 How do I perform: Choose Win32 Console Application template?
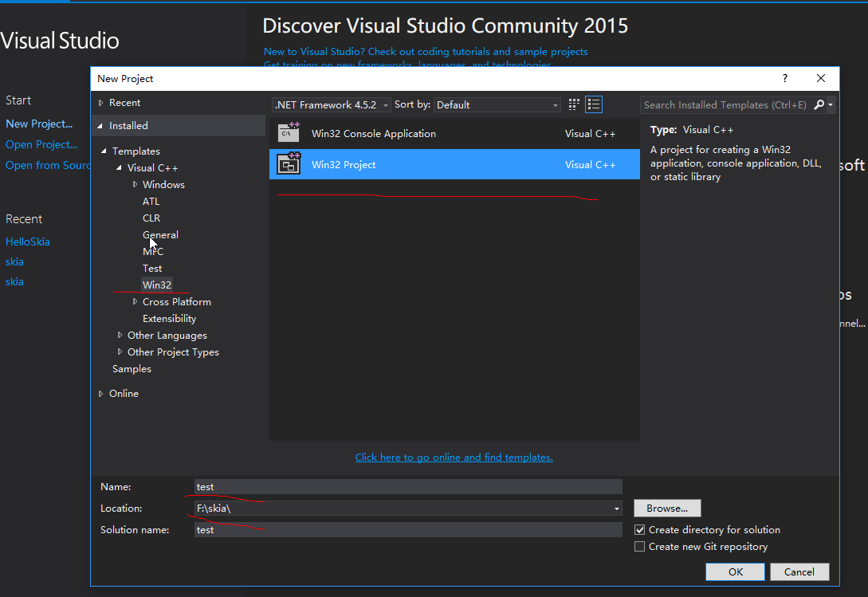point(454,133)
